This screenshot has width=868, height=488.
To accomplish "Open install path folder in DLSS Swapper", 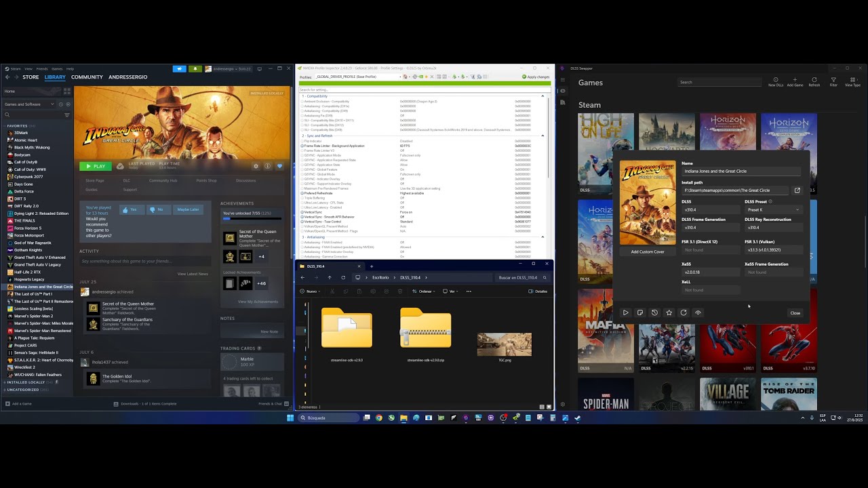I will (x=797, y=190).
